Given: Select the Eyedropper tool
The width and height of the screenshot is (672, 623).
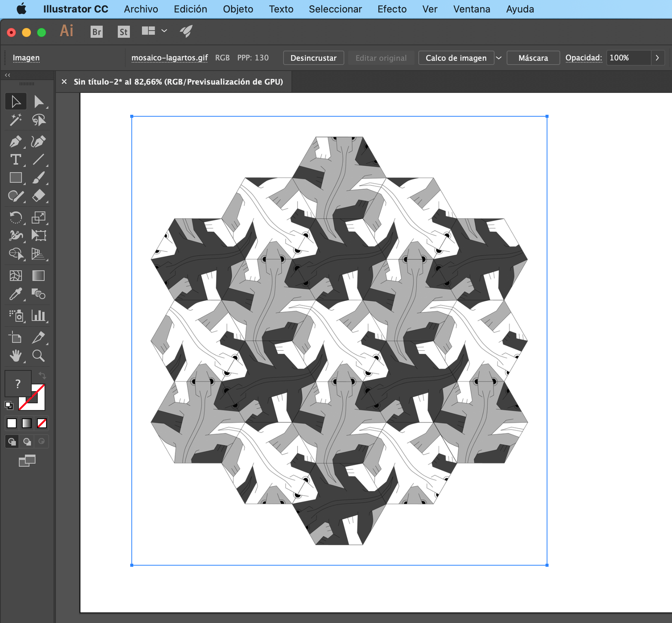Looking at the screenshot, I should [x=16, y=294].
